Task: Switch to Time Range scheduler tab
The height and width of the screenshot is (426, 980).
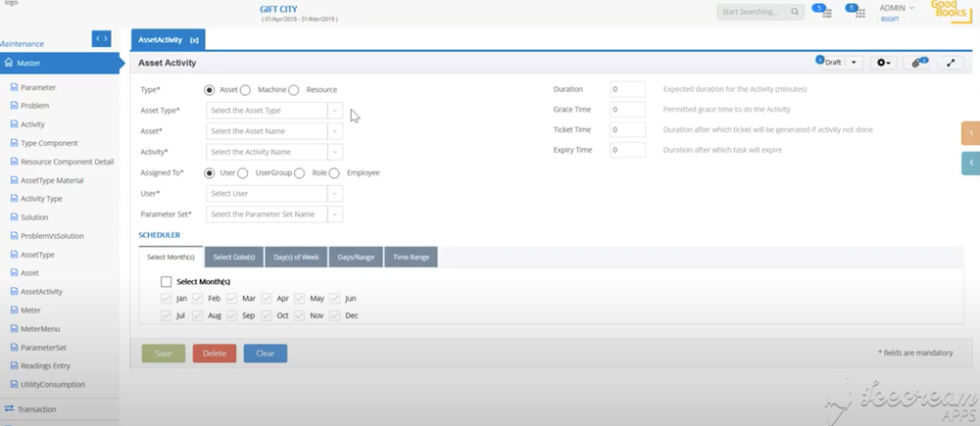Action: coord(411,257)
